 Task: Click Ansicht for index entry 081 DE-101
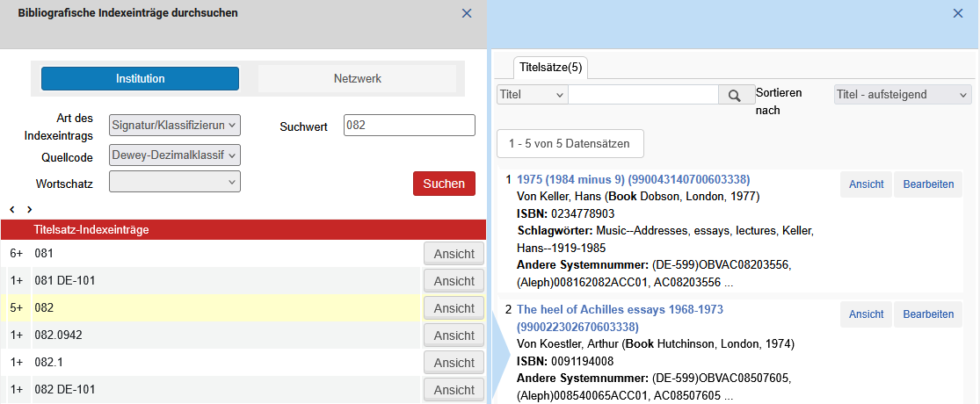[454, 281]
